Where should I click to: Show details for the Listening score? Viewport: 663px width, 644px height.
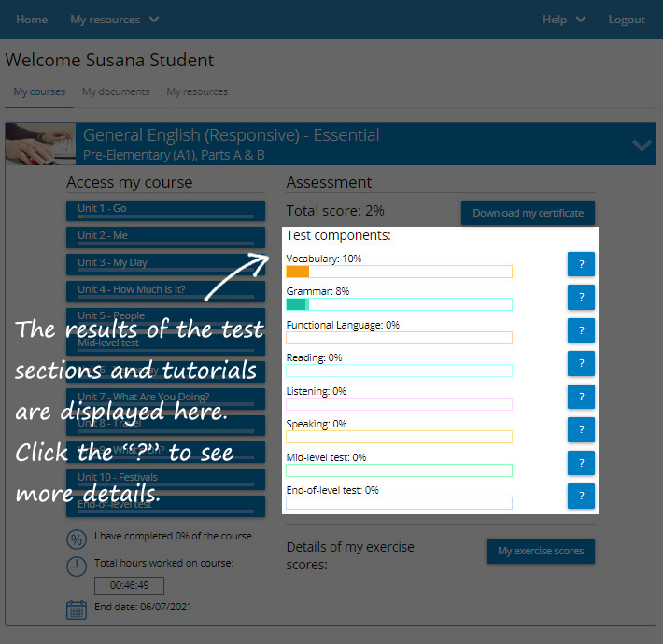(x=581, y=397)
